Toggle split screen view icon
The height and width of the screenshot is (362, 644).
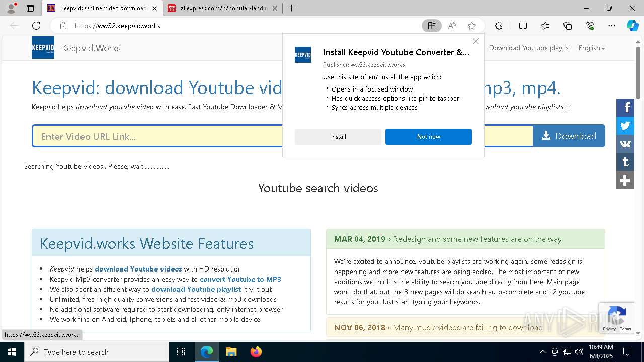tap(523, 26)
